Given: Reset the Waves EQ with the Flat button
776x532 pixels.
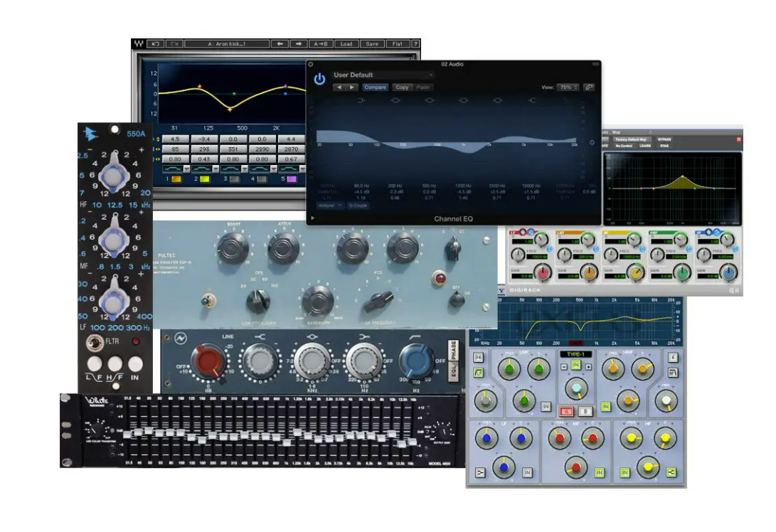Looking at the screenshot, I should pyautogui.click(x=398, y=44).
